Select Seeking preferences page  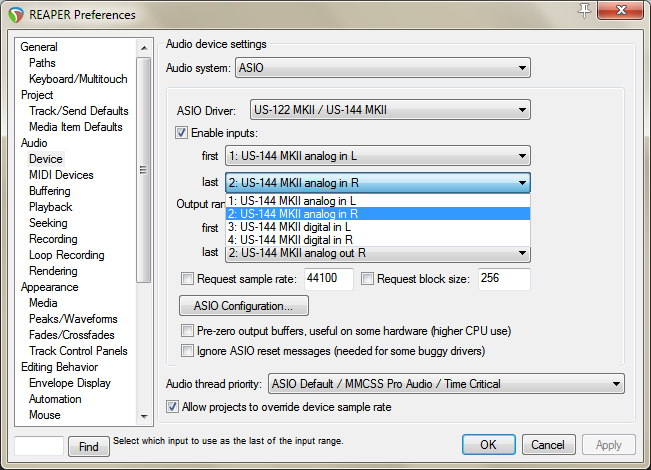[x=48, y=223]
